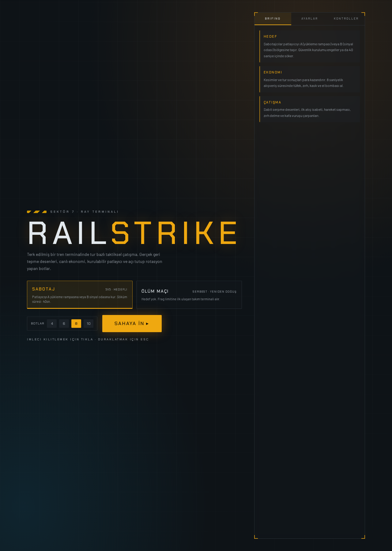Click the SEKTÖR 7 · RAY TERMINALI label

pos(84,212)
